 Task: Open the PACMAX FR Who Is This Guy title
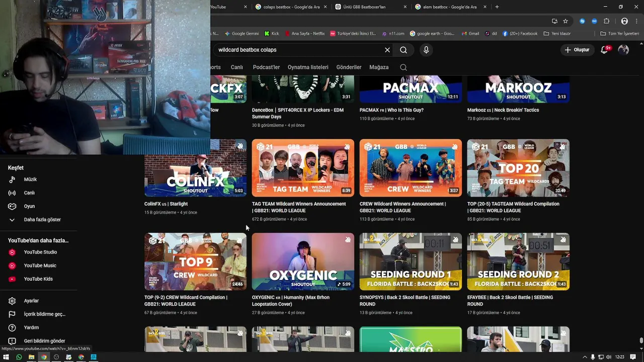coord(391,110)
